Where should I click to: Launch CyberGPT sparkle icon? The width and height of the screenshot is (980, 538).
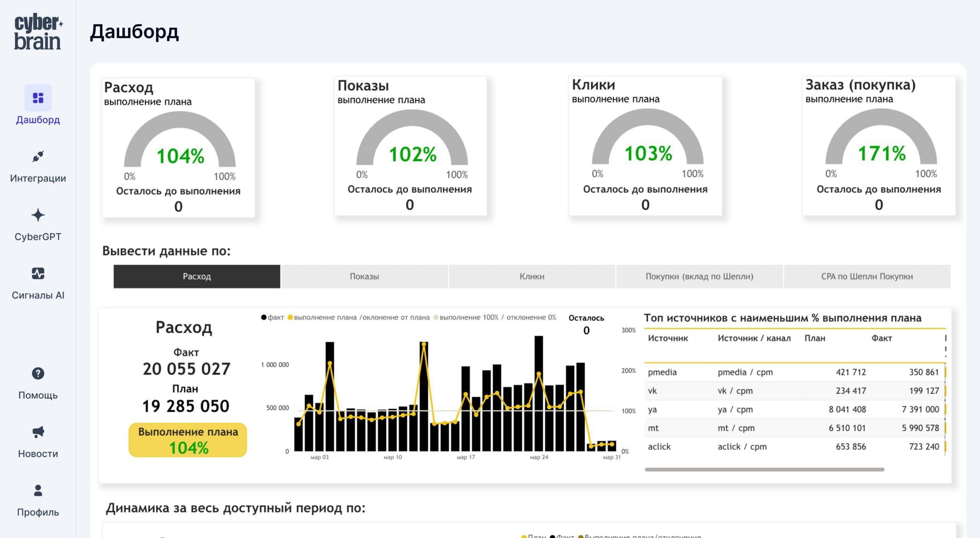pyautogui.click(x=38, y=215)
